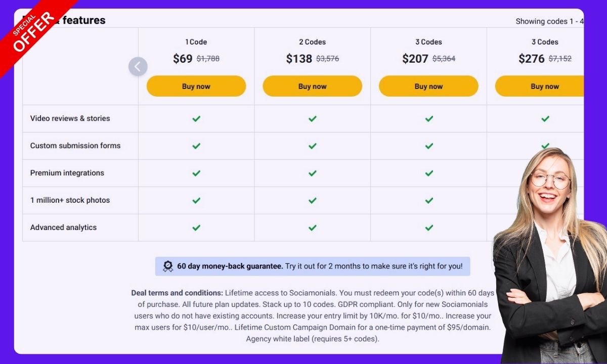607x364 pixels.
Task: Click Video reviews checkmark under 1 Code
Action: pyautogui.click(x=196, y=119)
